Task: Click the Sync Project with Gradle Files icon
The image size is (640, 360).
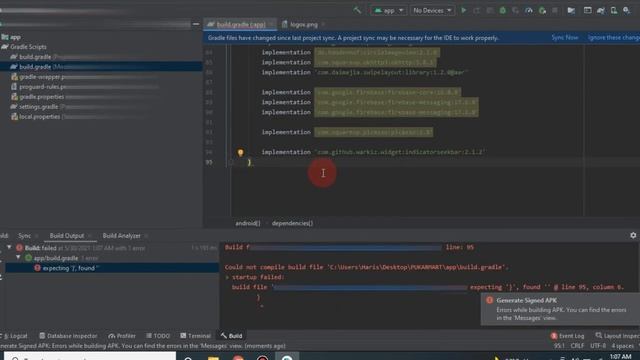Action: pos(601,11)
